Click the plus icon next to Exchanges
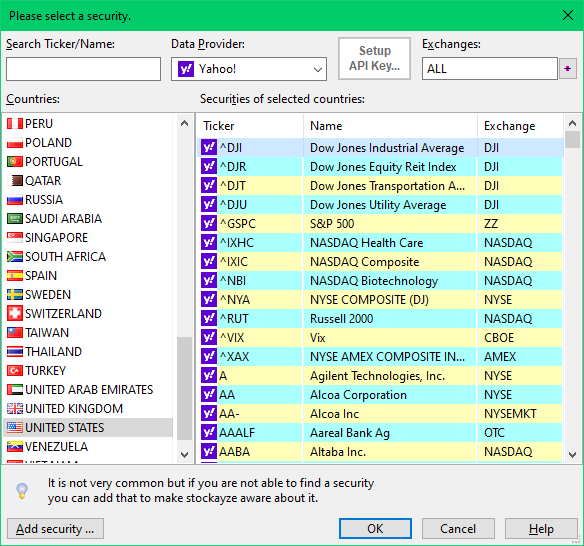This screenshot has height=546, width=584. coord(568,69)
